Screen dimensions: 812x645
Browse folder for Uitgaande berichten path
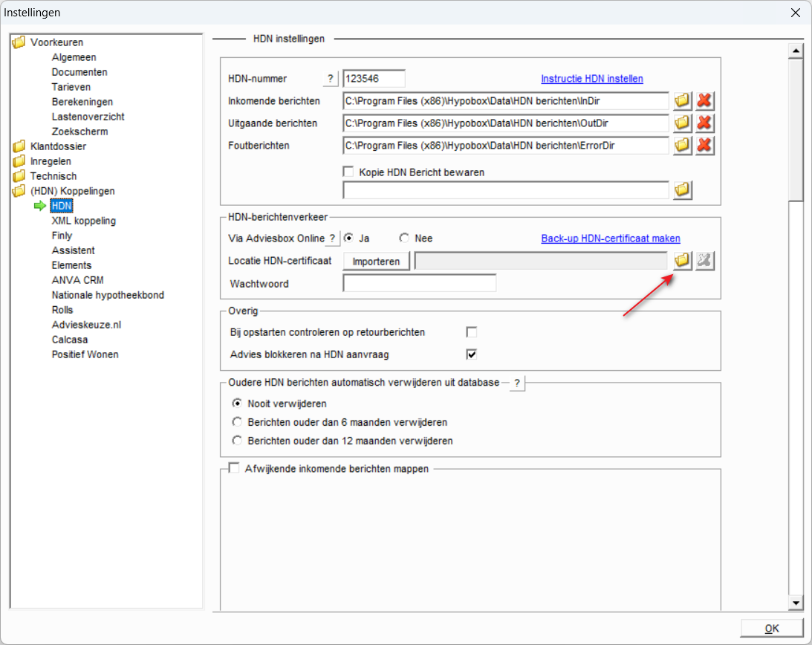[x=682, y=123]
